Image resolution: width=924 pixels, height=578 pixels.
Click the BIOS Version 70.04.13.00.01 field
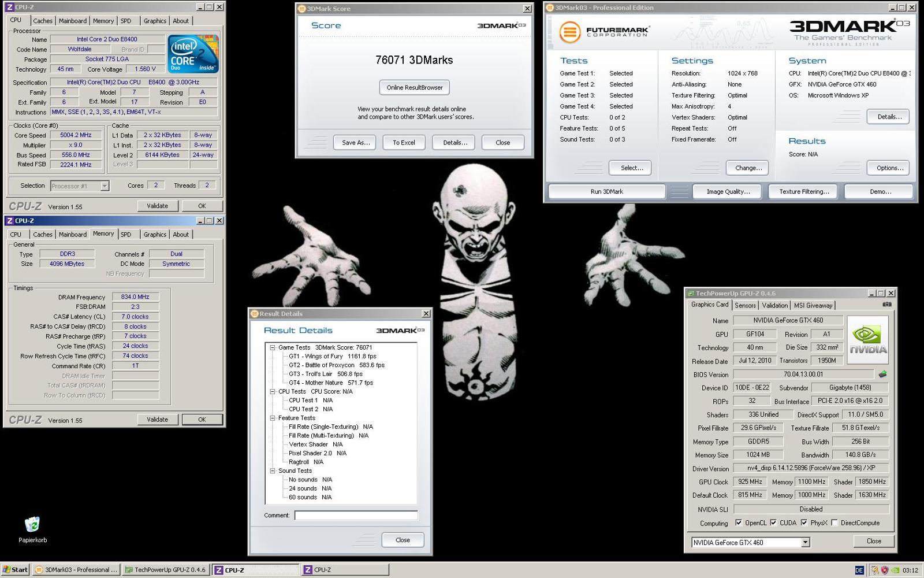tap(803, 375)
